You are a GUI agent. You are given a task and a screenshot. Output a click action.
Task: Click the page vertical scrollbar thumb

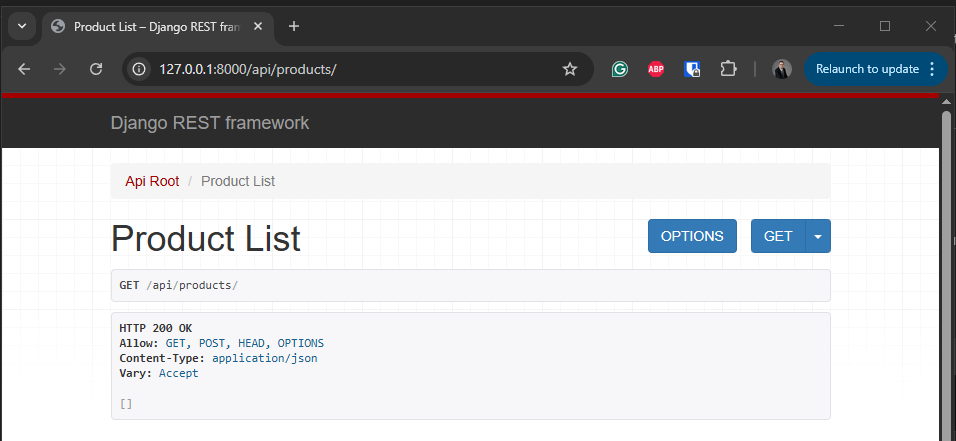(x=946, y=274)
